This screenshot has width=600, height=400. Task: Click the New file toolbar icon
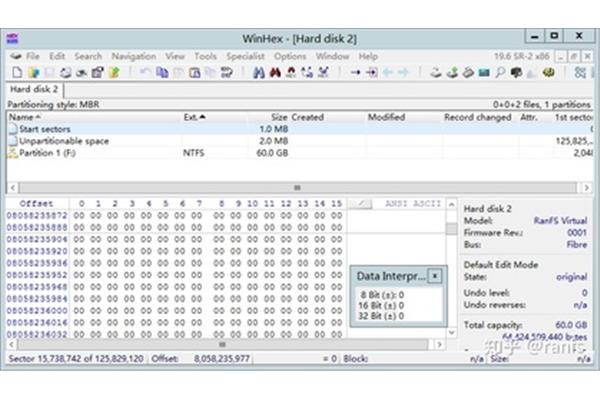17,72
